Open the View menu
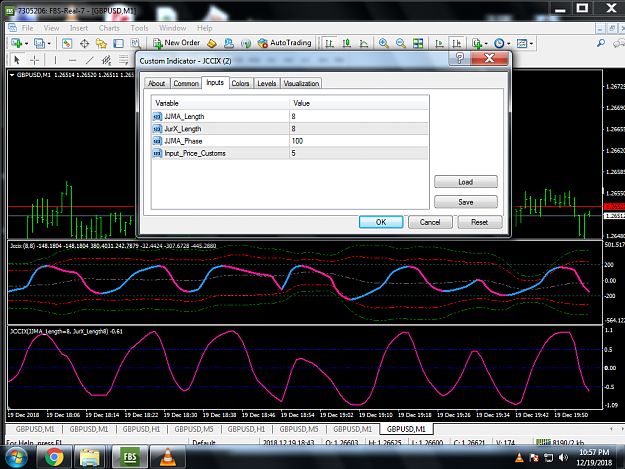625x469 pixels. (51, 28)
